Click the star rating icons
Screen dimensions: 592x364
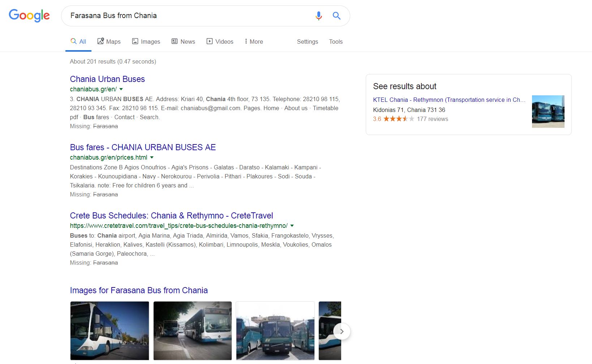(399, 119)
